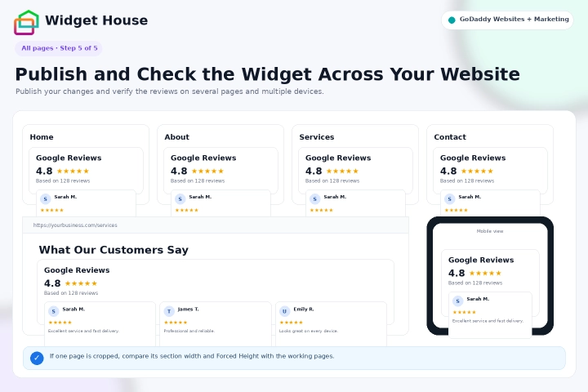This screenshot has height=392, width=588.
Task: Click the Widget House brand name
Action: click(96, 20)
